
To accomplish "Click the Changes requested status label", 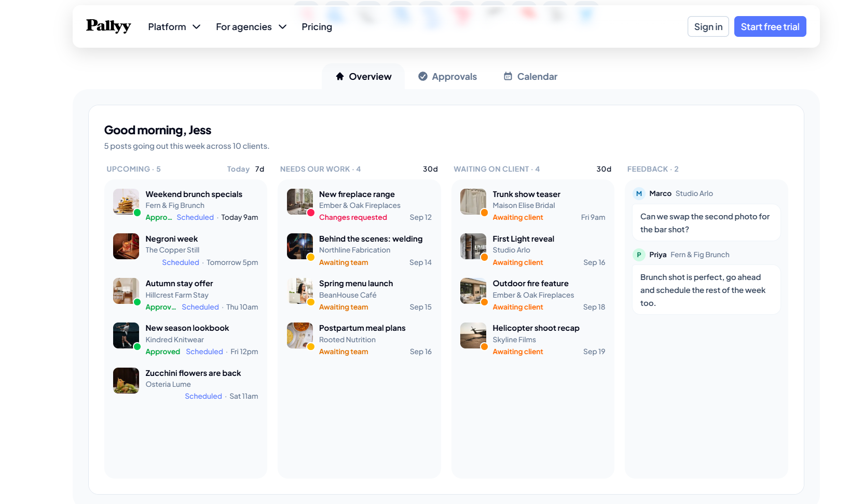I will pyautogui.click(x=353, y=217).
